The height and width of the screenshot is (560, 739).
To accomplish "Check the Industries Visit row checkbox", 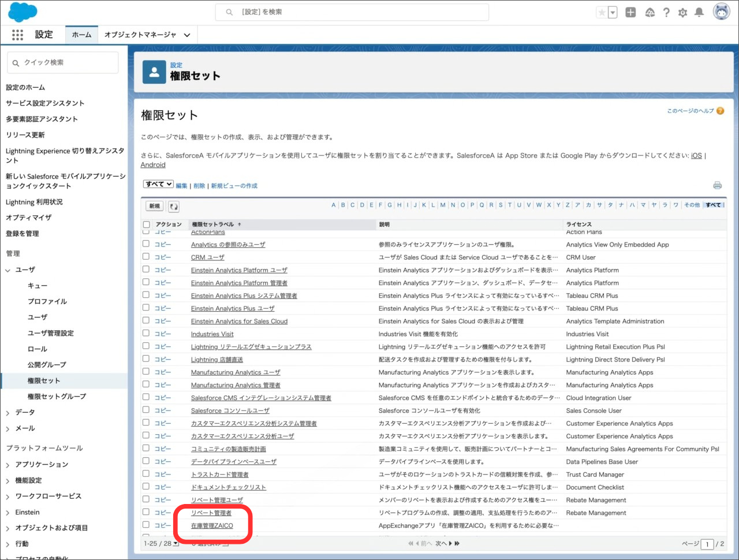I will pos(146,334).
